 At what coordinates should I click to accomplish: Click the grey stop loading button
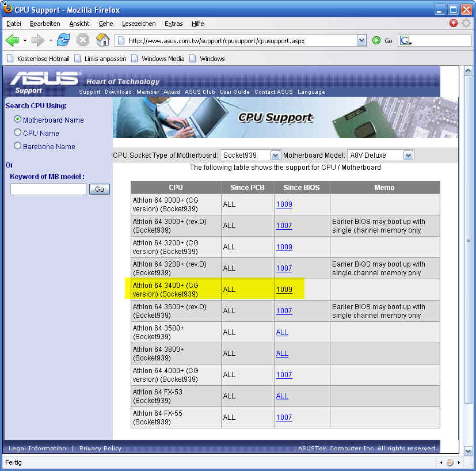click(82, 40)
